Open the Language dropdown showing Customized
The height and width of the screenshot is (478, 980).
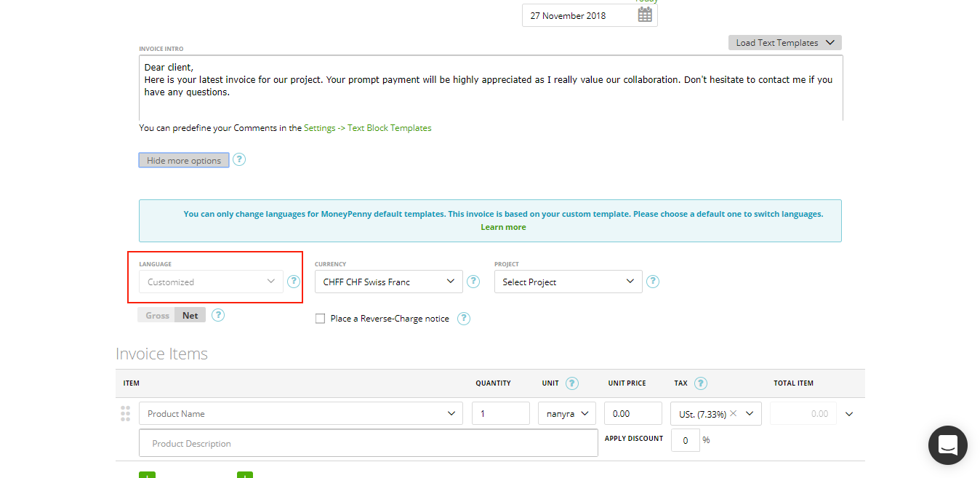tap(210, 281)
